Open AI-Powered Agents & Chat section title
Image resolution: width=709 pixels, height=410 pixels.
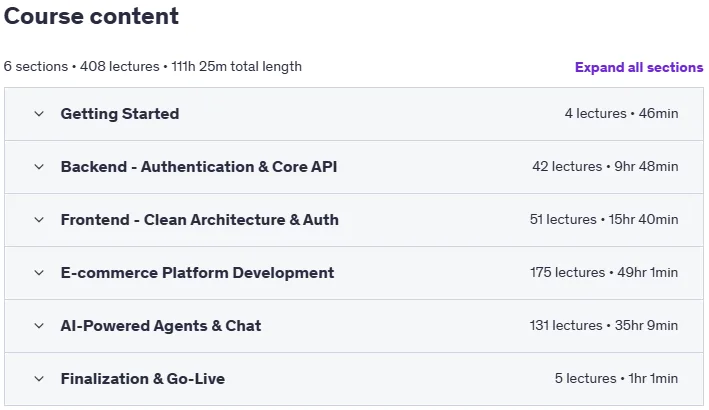click(x=161, y=326)
